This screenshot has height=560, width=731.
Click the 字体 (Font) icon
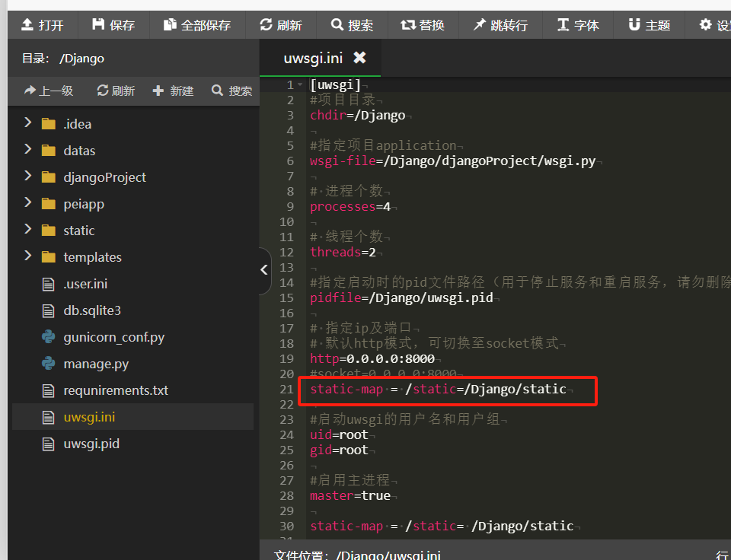tap(563, 24)
